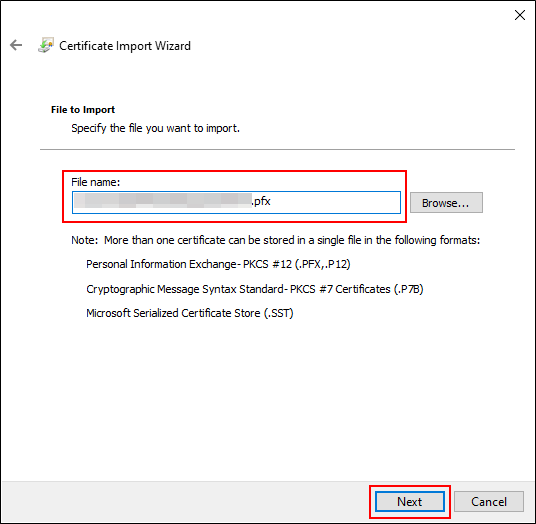The width and height of the screenshot is (536, 524).
Task: Click the Certificate Import Wizard certificate icon
Action: (46, 45)
